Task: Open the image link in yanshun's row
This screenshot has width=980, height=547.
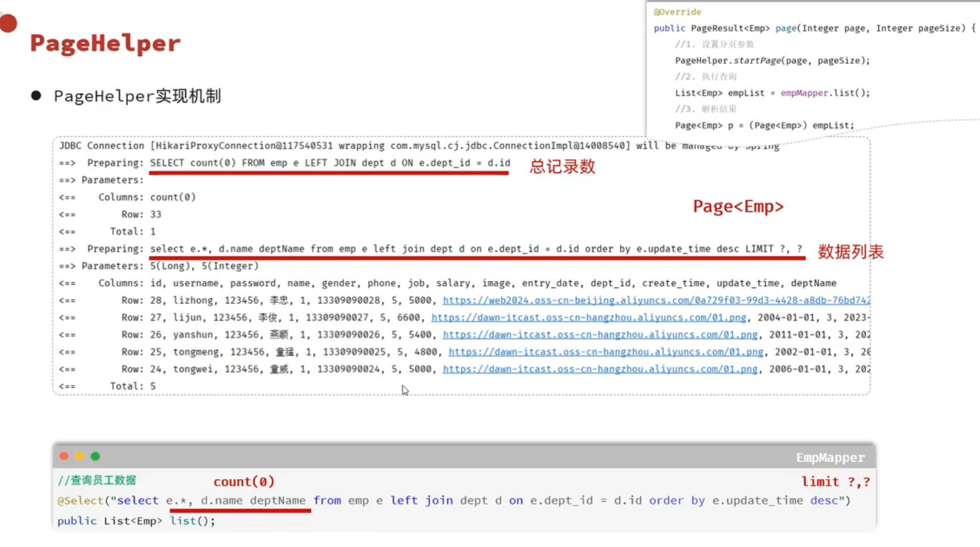Action: [600, 335]
